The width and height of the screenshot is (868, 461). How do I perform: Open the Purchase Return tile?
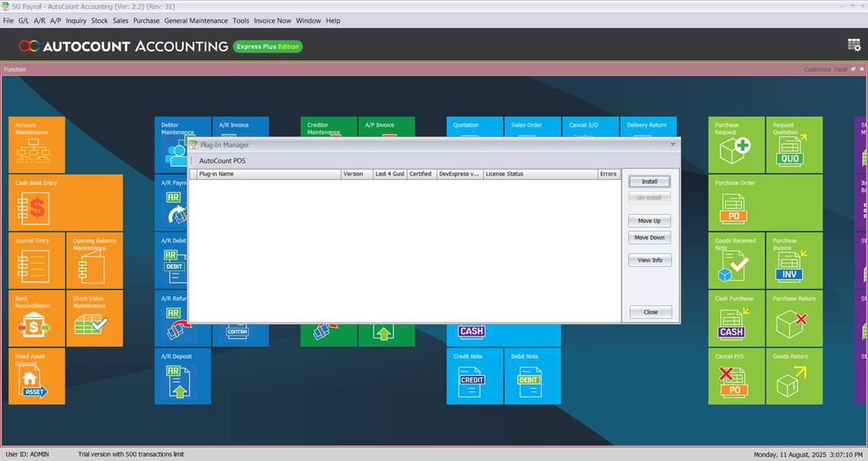795,319
